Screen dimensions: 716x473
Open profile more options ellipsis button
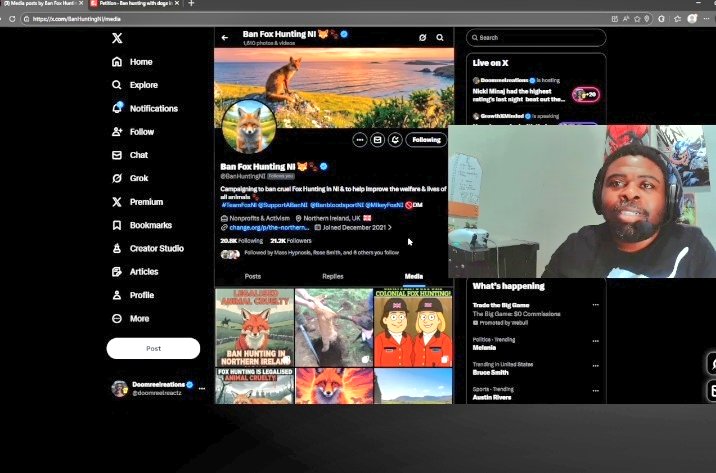360,140
